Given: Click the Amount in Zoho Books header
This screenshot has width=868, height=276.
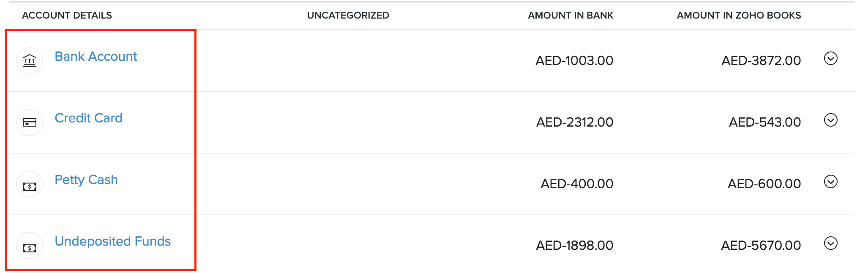Looking at the screenshot, I should 738,16.
